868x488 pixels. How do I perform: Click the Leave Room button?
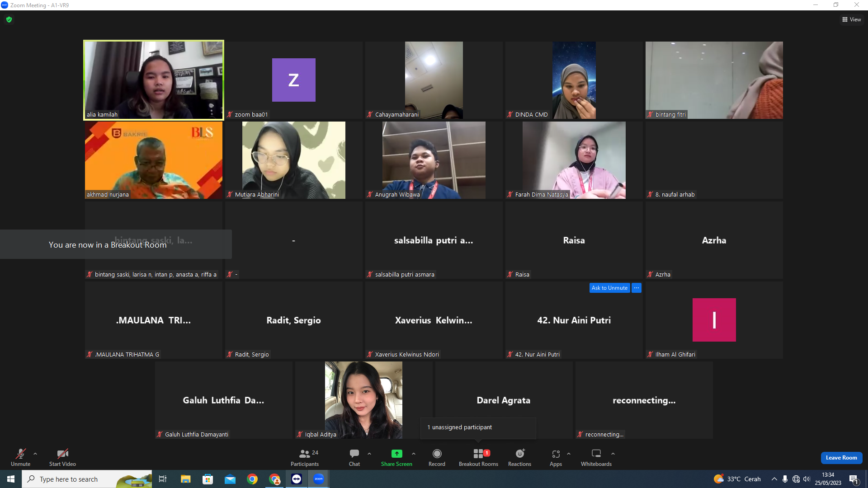pyautogui.click(x=841, y=458)
